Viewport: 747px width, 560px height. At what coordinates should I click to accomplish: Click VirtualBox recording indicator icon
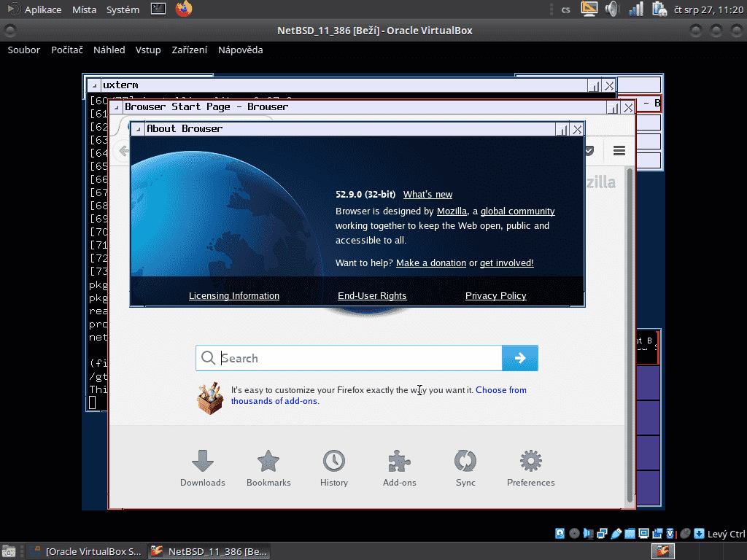click(657, 533)
